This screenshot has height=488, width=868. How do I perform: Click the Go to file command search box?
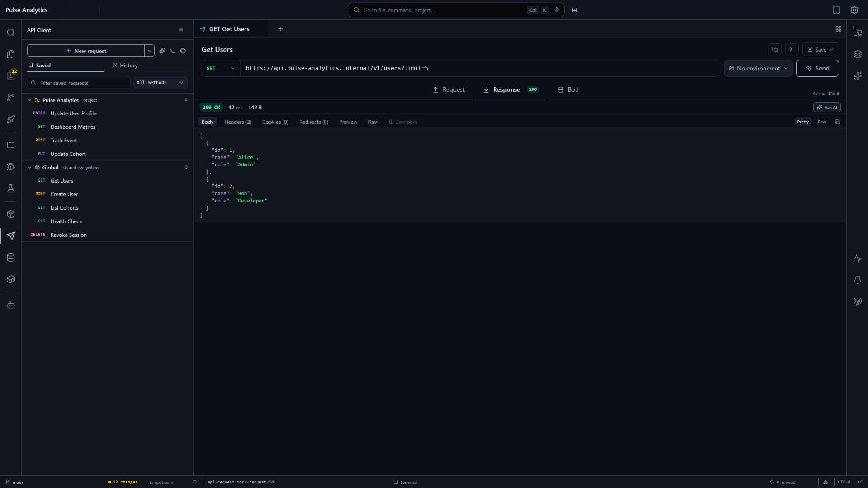[456, 10]
